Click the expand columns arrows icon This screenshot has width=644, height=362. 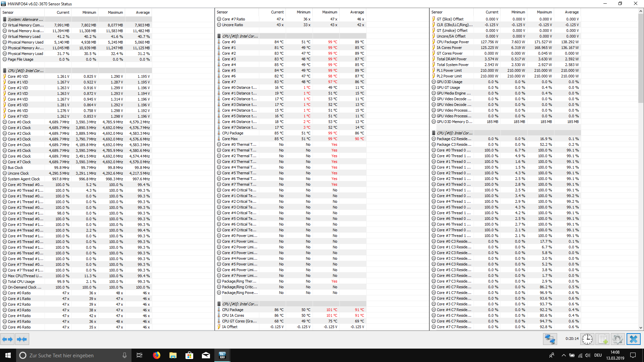point(7,339)
